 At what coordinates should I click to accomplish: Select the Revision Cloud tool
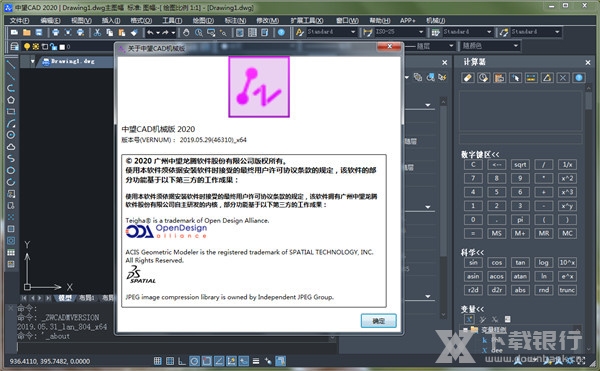click(x=11, y=147)
